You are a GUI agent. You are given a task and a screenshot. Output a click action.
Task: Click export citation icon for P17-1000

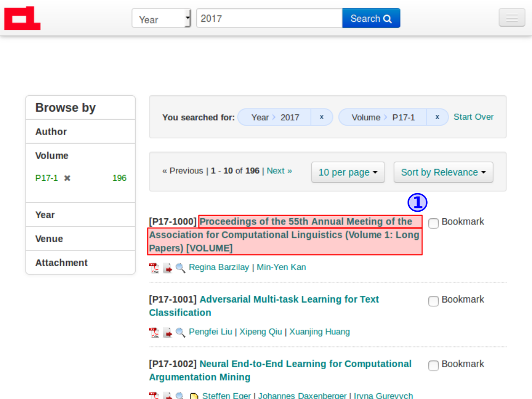pyautogui.click(x=168, y=268)
